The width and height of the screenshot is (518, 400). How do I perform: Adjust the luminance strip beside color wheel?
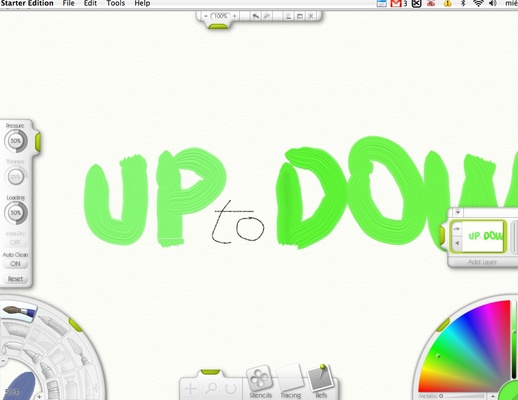tap(514, 339)
